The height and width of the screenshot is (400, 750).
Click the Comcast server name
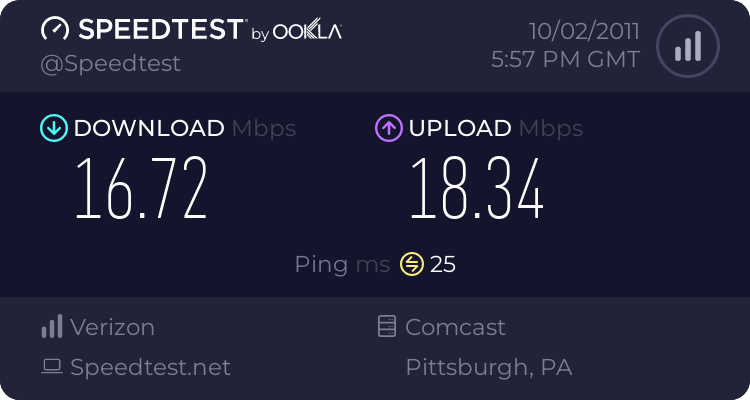(455, 327)
